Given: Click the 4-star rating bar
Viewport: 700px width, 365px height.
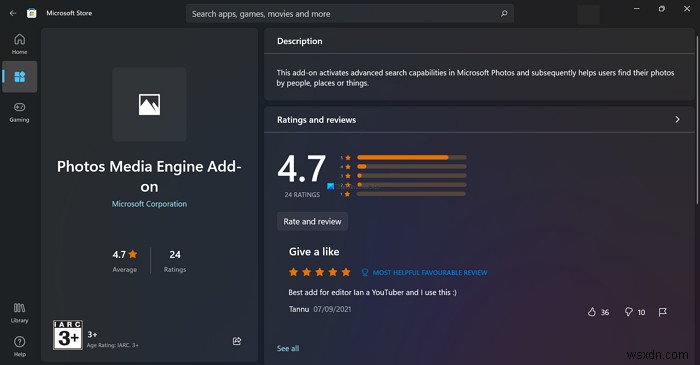Looking at the screenshot, I should tap(412, 166).
